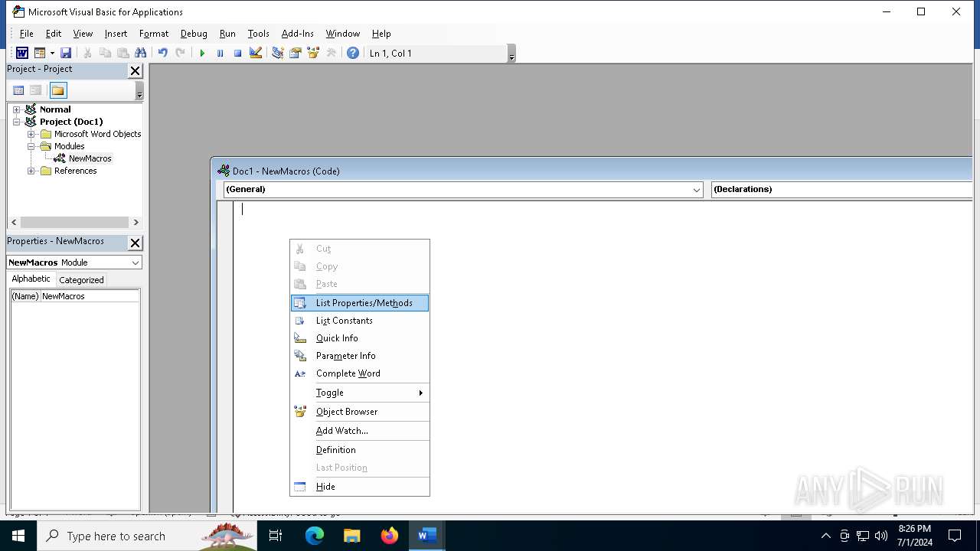Open the Insert object dropdown arrow in toolbar

[52, 53]
